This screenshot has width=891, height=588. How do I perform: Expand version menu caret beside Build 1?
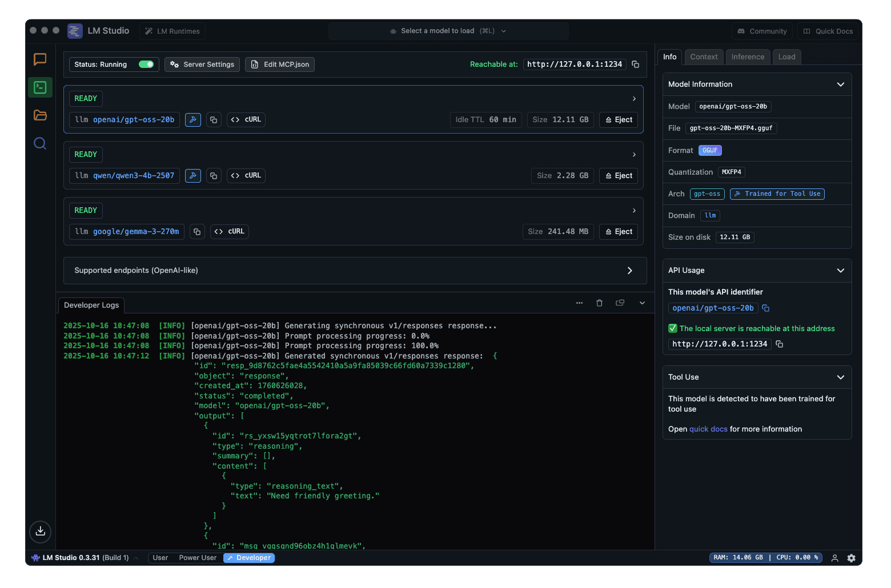click(x=136, y=558)
